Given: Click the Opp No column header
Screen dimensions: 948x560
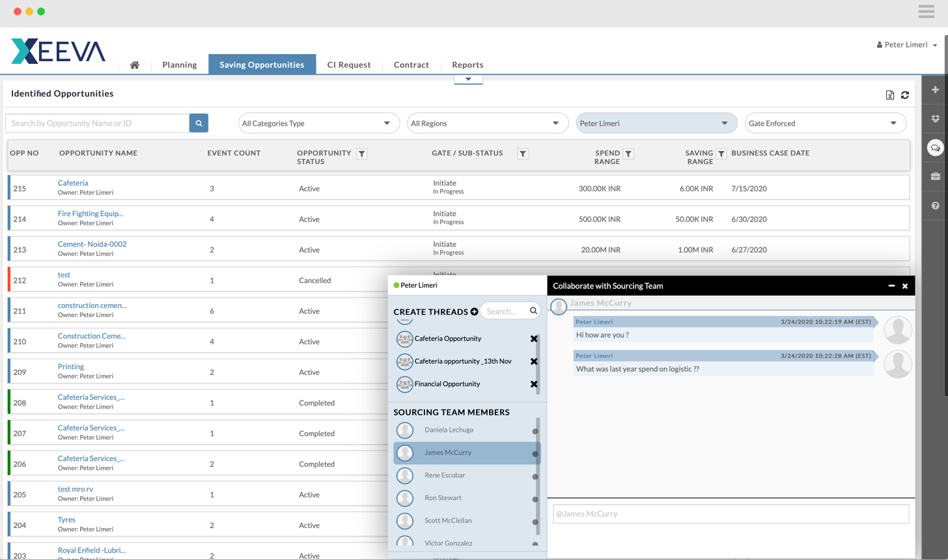Looking at the screenshot, I should coord(24,153).
